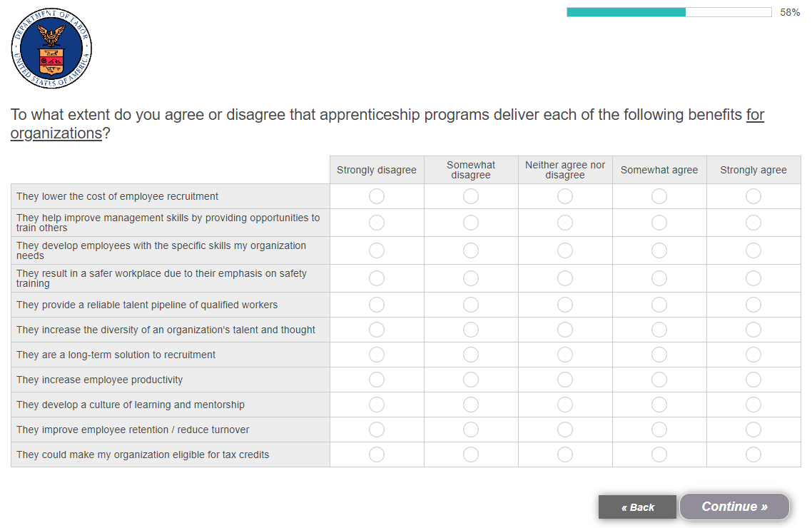Click the Department of Labor seal logo
Viewport: 812px width, 528px height.
click(51, 49)
